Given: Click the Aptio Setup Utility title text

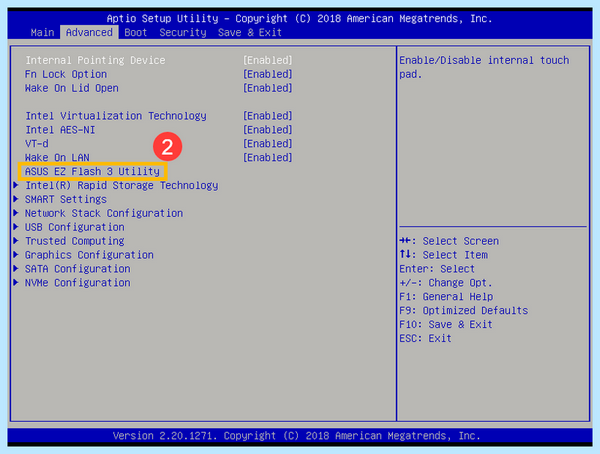Looking at the screenshot, I should tap(300, 18).
